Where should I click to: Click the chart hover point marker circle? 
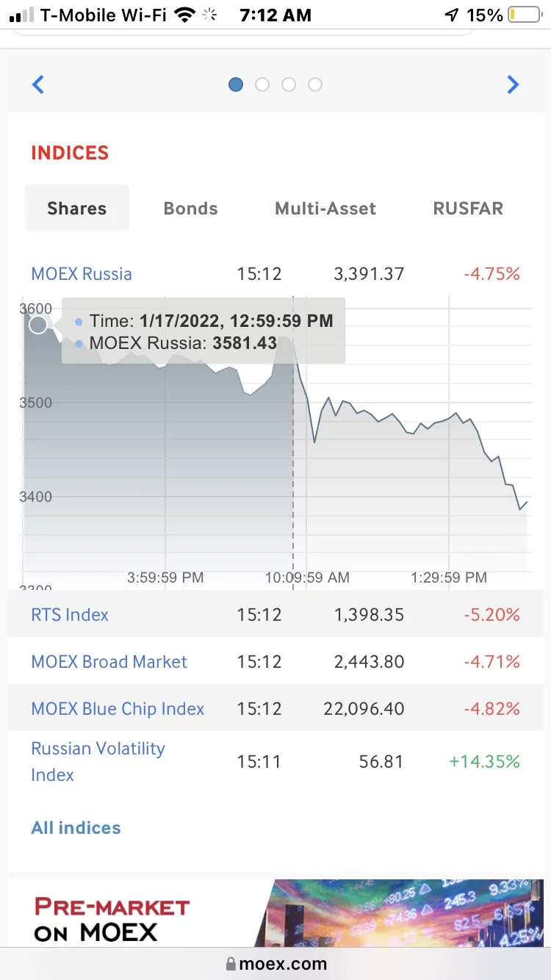click(38, 325)
